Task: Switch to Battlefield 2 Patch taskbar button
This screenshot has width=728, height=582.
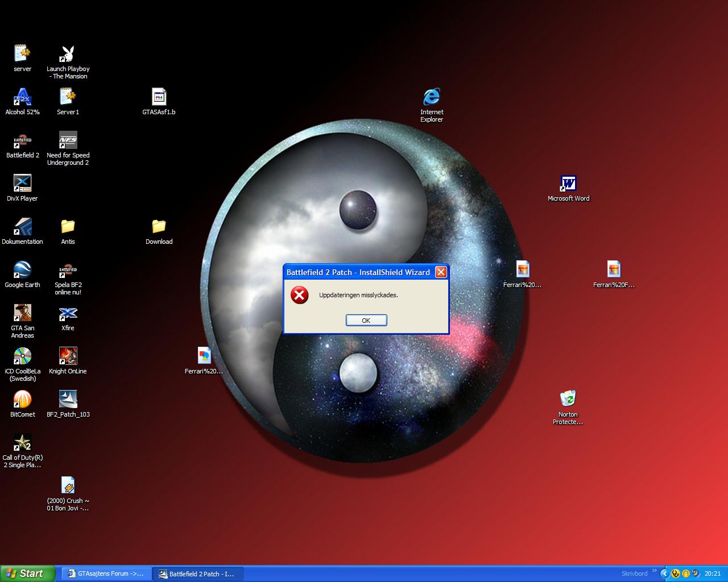Action: click(198, 573)
